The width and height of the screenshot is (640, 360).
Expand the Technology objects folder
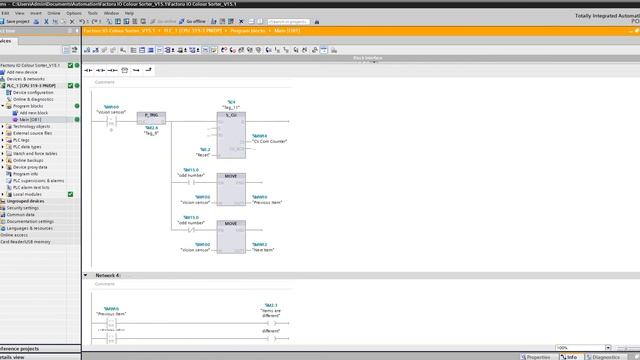coord(3,127)
